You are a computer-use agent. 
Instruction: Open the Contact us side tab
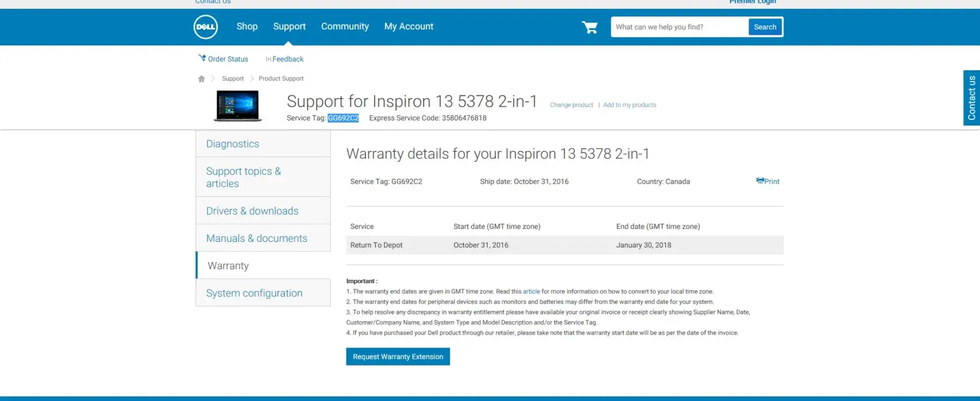(971, 98)
